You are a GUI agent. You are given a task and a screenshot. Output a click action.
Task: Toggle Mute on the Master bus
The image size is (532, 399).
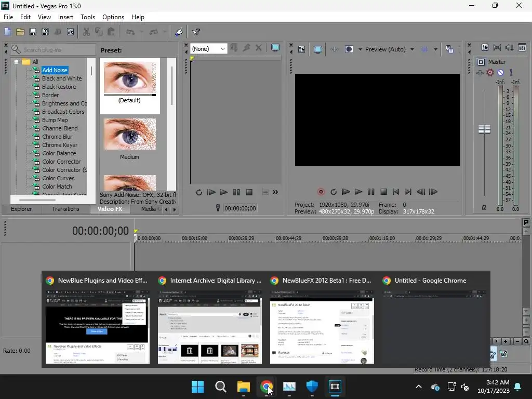click(500, 73)
